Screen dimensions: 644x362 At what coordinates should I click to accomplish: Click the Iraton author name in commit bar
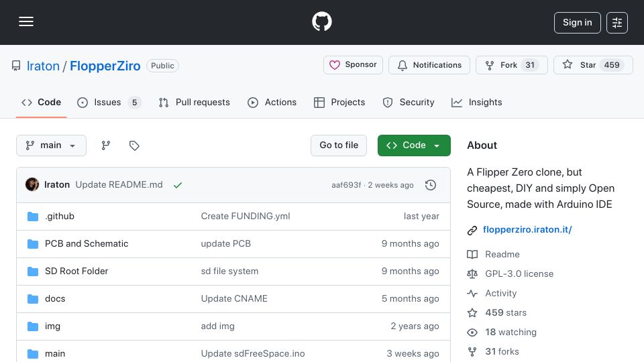click(x=56, y=185)
